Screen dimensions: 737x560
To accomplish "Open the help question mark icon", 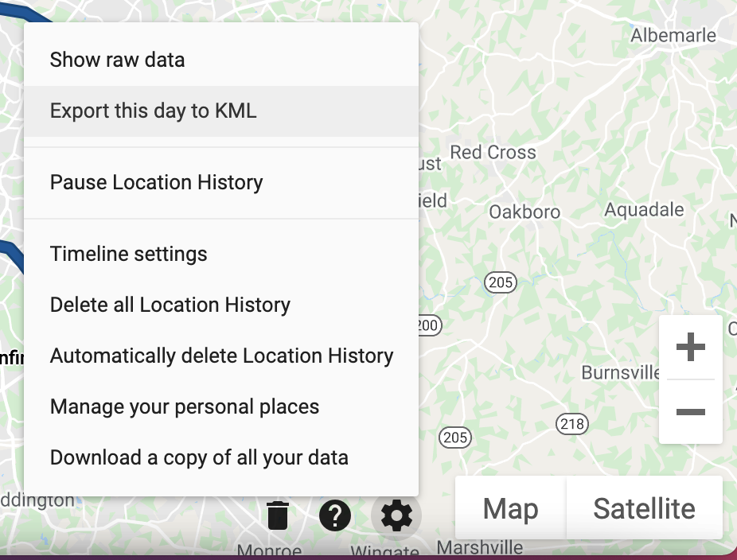I will click(335, 515).
